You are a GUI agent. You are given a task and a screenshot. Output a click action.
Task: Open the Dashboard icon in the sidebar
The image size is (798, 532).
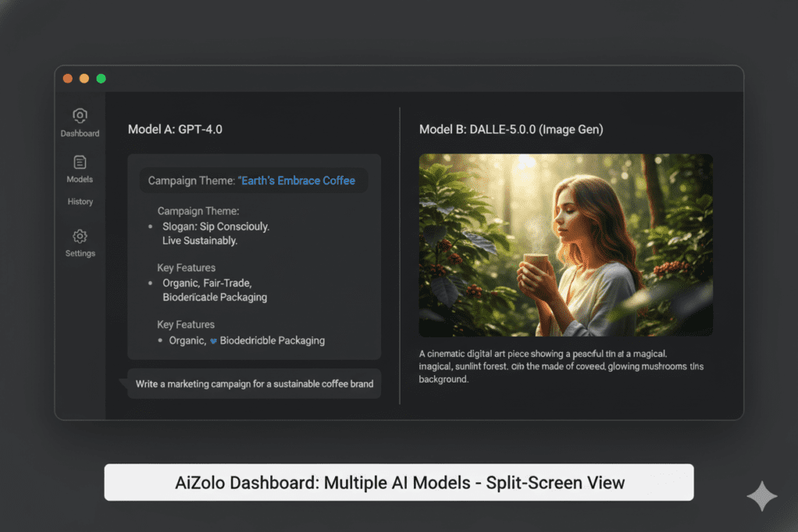(x=79, y=116)
